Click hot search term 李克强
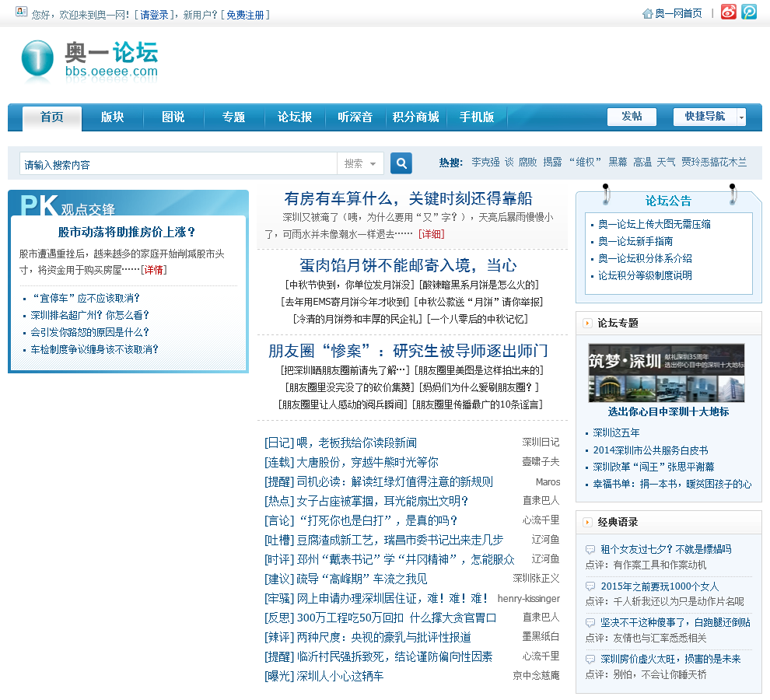 tap(485, 162)
